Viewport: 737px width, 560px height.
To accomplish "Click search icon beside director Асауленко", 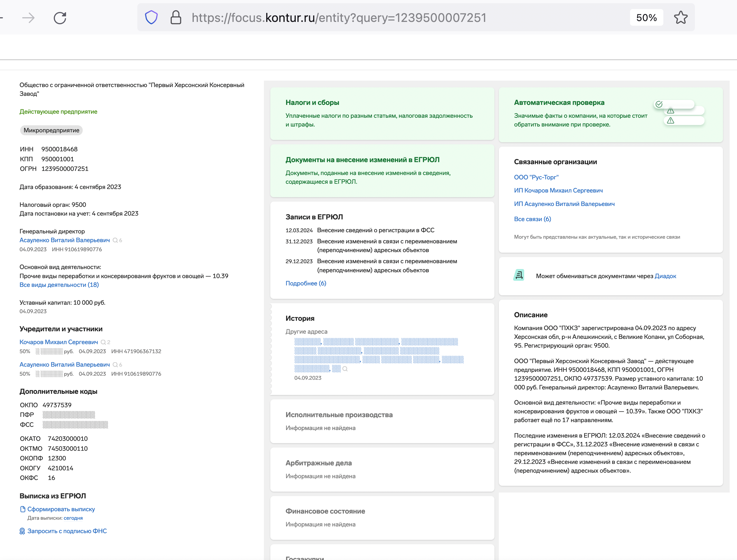I will (115, 240).
